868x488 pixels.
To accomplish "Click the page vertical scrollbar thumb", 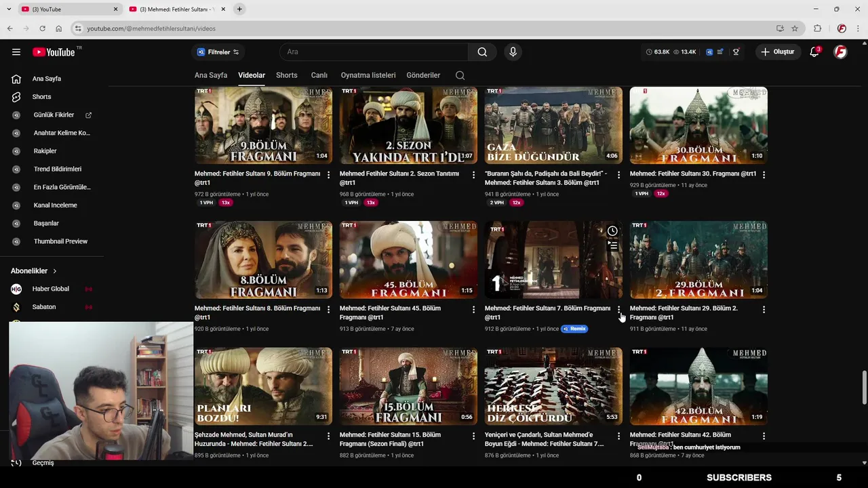I will (864, 387).
